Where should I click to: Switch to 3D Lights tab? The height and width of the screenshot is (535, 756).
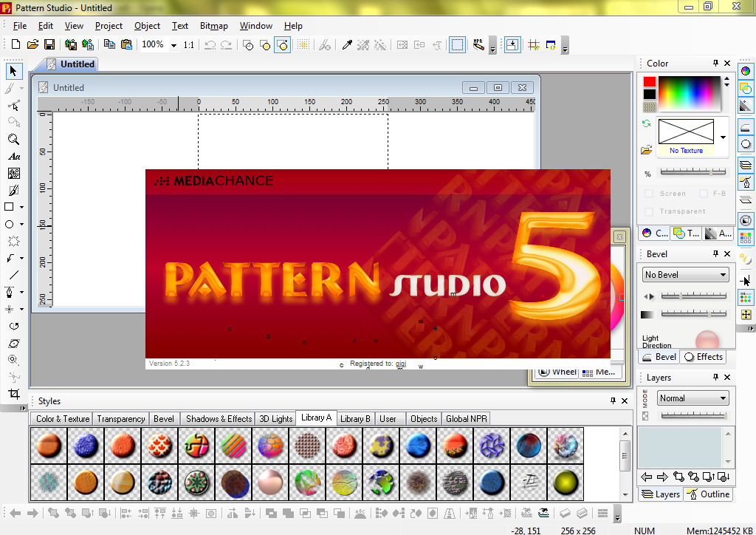tap(276, 419)
